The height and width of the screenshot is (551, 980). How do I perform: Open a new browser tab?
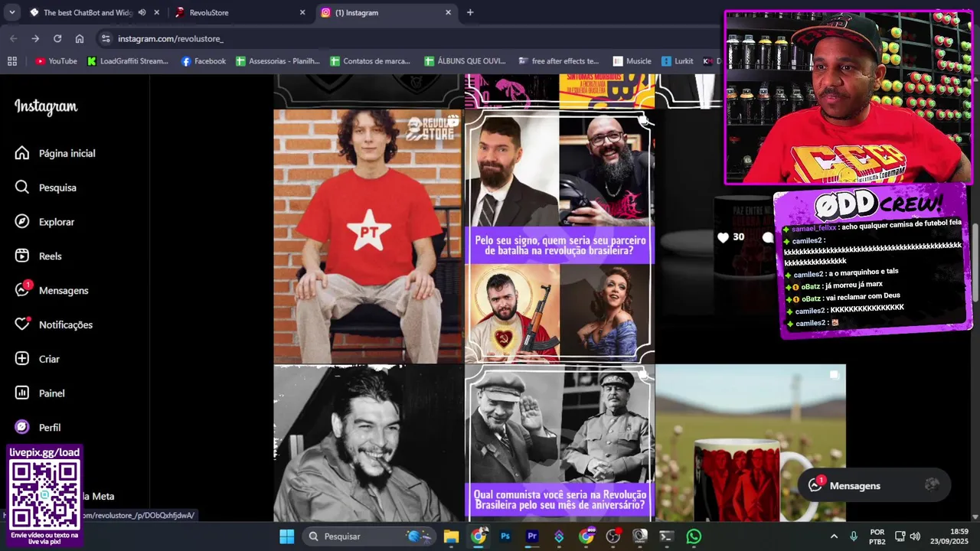(x=470, y=12)
